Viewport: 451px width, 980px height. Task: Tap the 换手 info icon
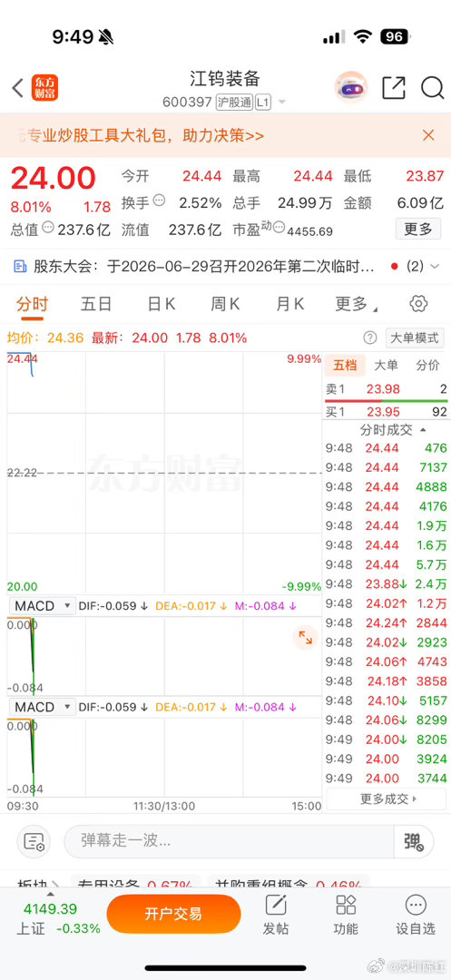tap(160, 201)
